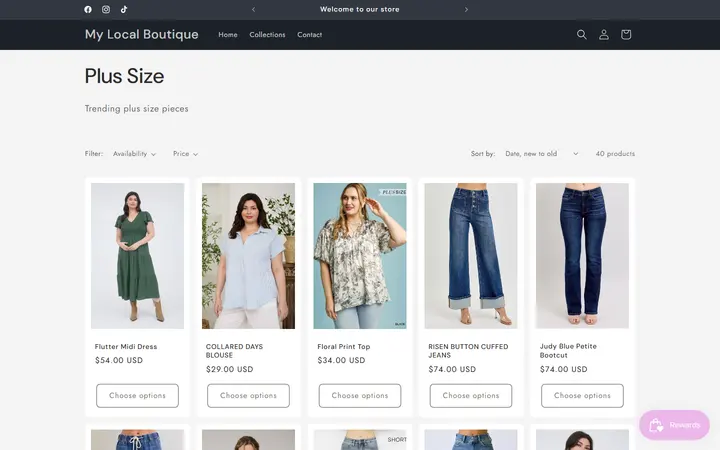Viewport: 720px width, 450px height.
Task: Click the COLLARED DAYS BLOUSE title
Action: [x=234, y=351]
